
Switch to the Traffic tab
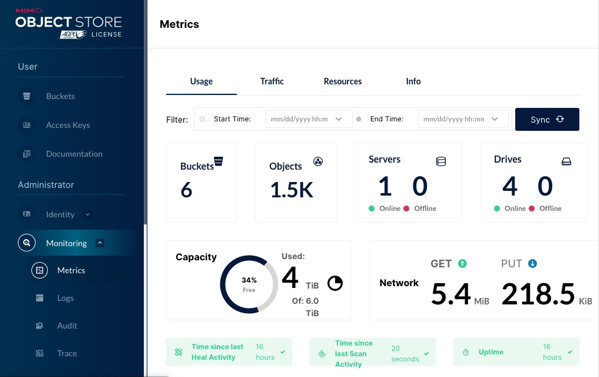click(272, 81)
